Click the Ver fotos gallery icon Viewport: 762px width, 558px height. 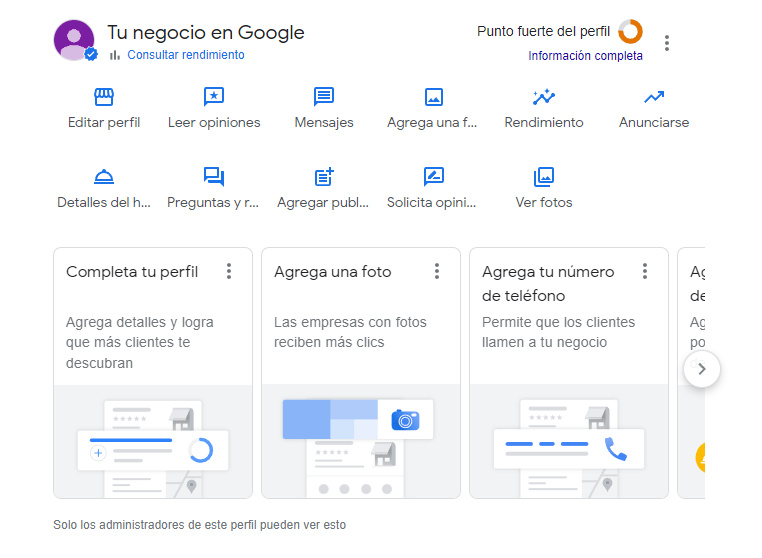(544, 177)
